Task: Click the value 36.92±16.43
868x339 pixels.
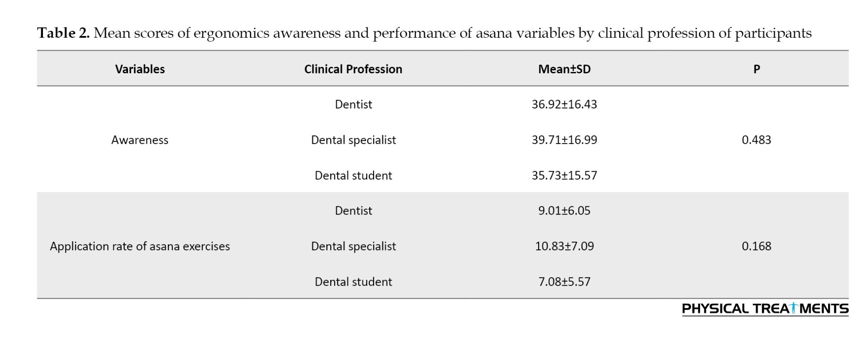Action: [564, 104]
